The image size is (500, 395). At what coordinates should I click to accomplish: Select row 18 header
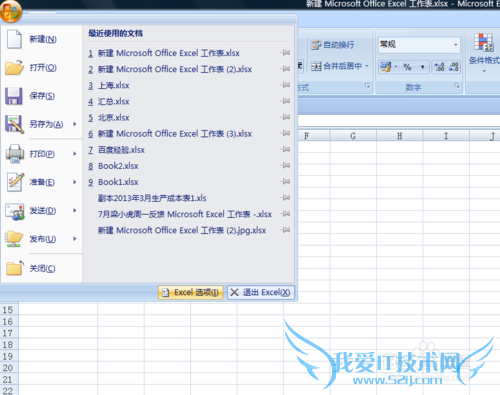(x=8, y=345)
